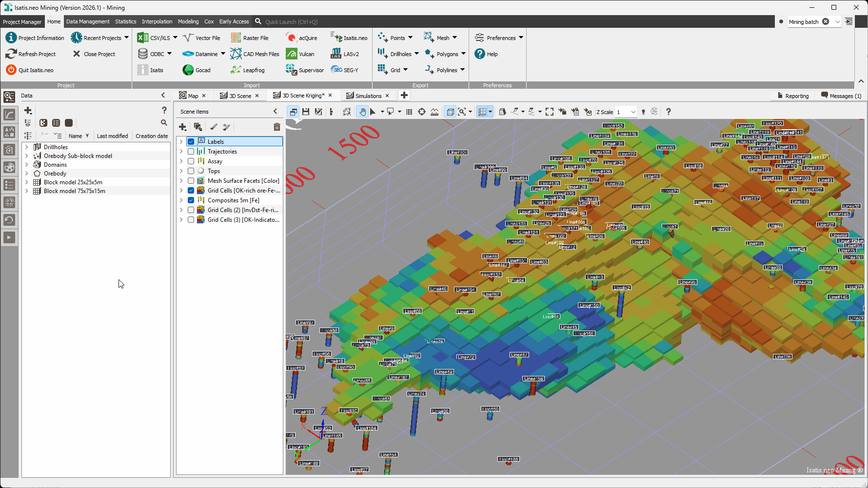Image resolution: width=868 pixels, height=488 pixels.
Task: Add a new scene item with plus
Action: [x=183, y=127]
